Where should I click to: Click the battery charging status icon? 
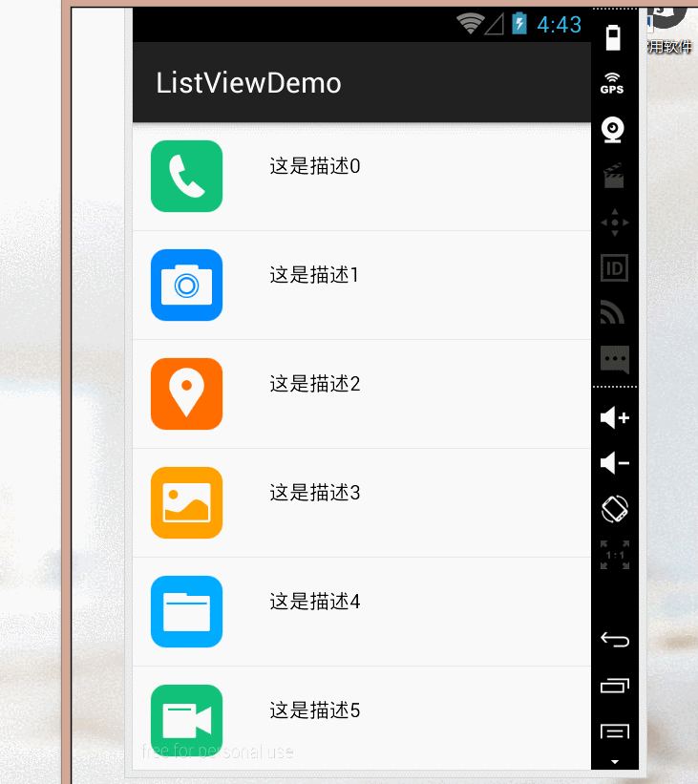(519, 24)
